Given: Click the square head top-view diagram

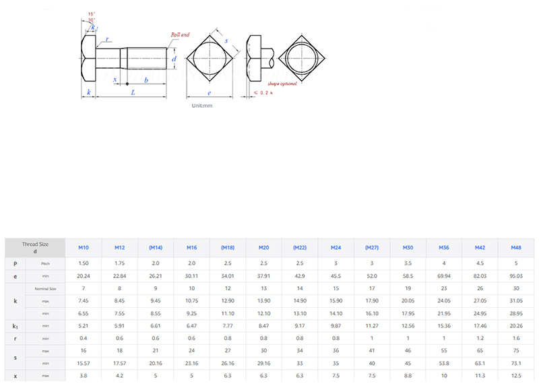Looking at the screenshot, I should point(210,57).
